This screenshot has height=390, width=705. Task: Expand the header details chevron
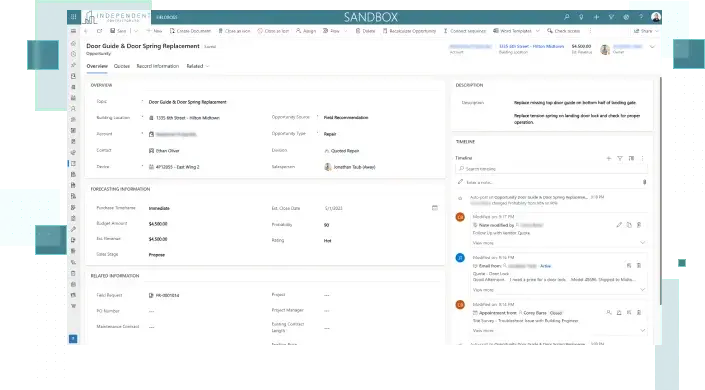[x=652, y=47]
